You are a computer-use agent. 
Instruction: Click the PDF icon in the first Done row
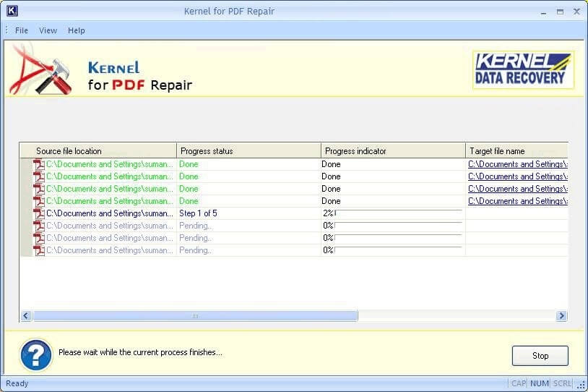pyautogui.click(x=39, y=164)
